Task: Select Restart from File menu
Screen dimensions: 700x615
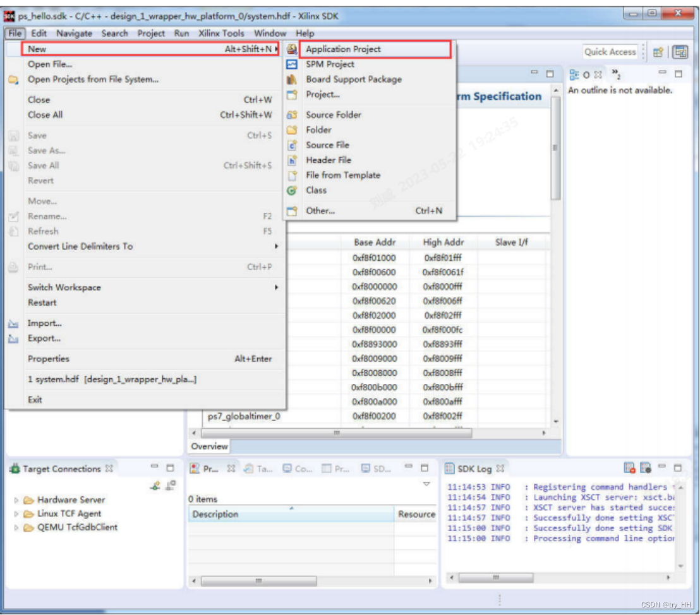Action: coord(42,302)
